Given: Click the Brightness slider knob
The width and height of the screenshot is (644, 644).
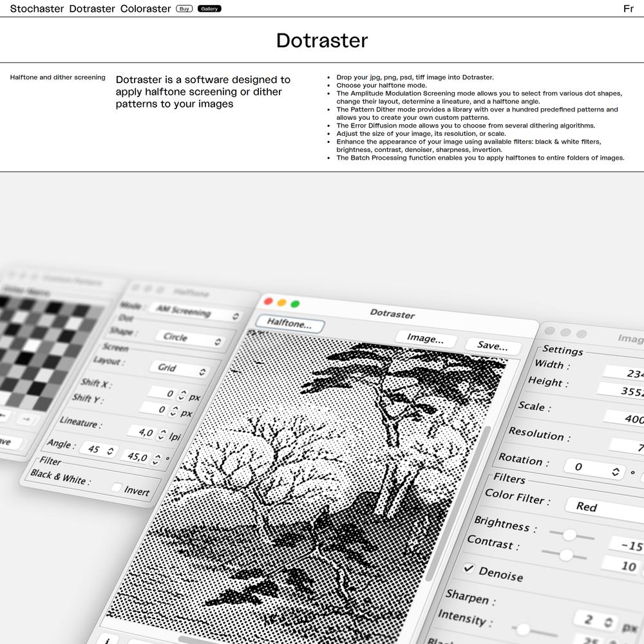Looking at the screenshot, I should (x=570, y=535).
